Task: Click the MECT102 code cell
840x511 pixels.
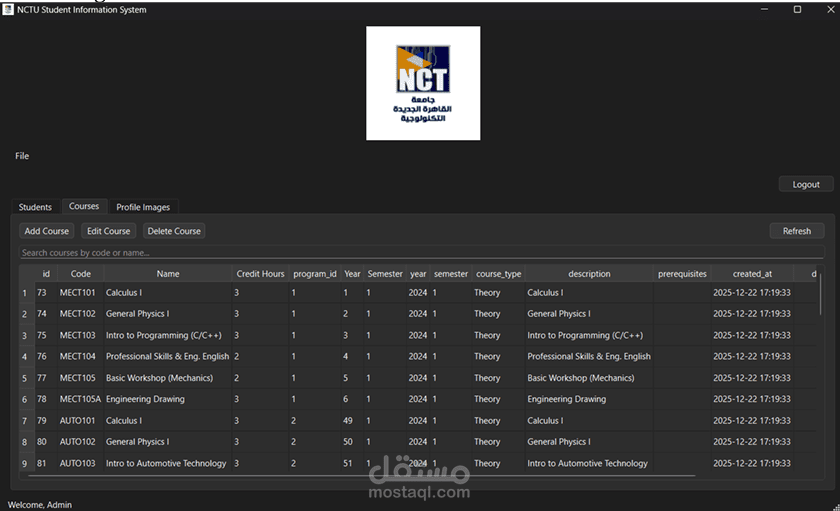Action: [78, 314]
